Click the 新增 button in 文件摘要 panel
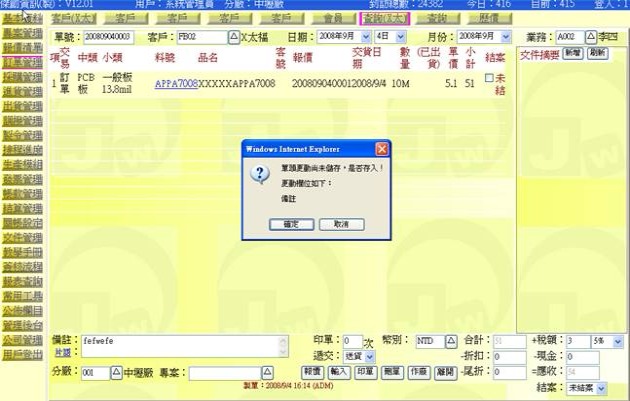 (x=571, y=52)
